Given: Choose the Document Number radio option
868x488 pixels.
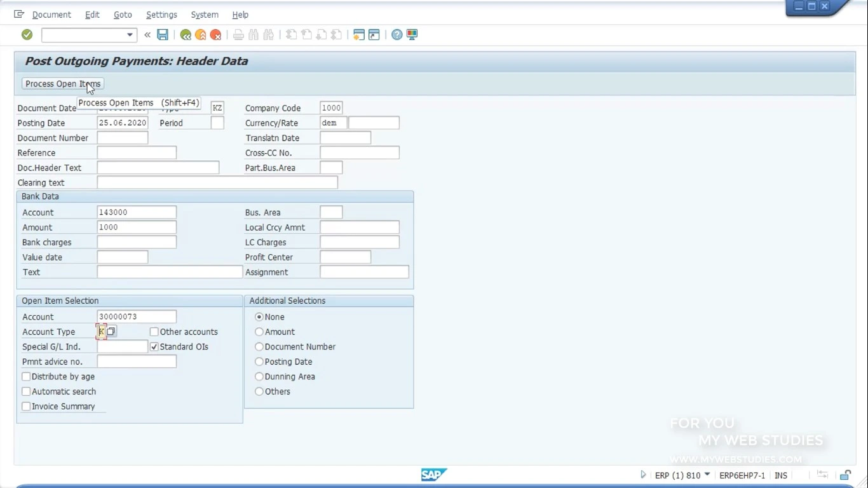Looking at the screenshot, I should coord(259,347).
